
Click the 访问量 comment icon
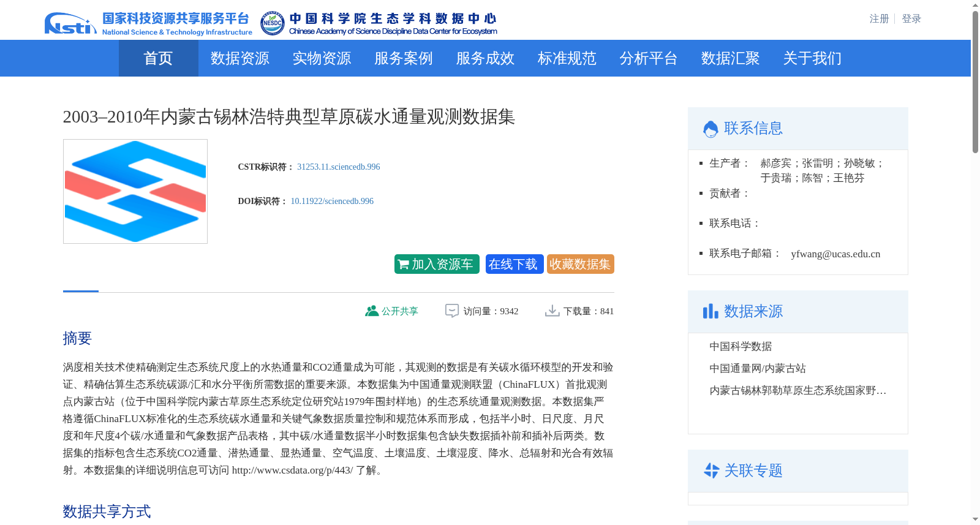[452, 311]
